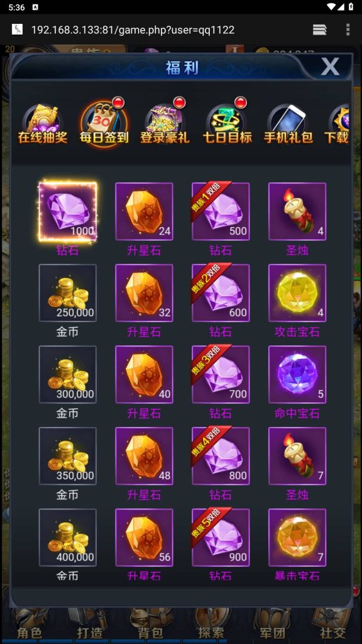Claim the highlighted 1000 钻石 diamond reward
362x644 pixels.
click(68, 211)
